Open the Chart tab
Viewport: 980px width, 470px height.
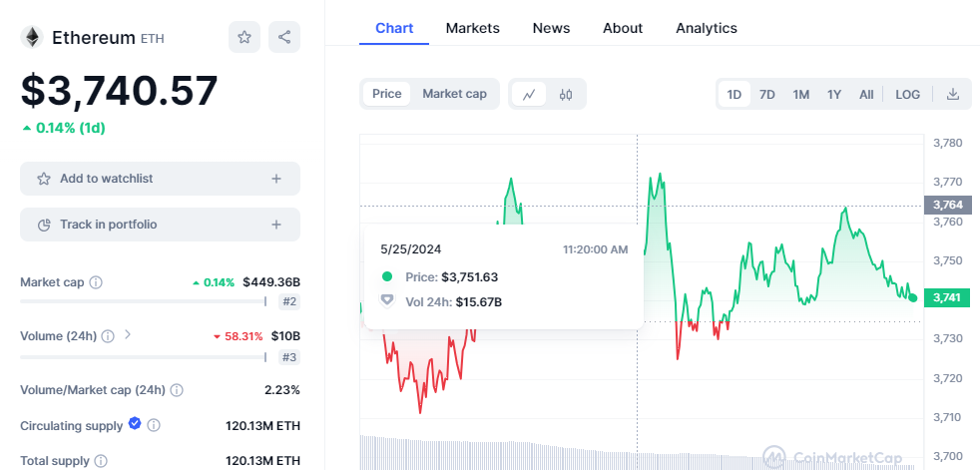point(394,28)
